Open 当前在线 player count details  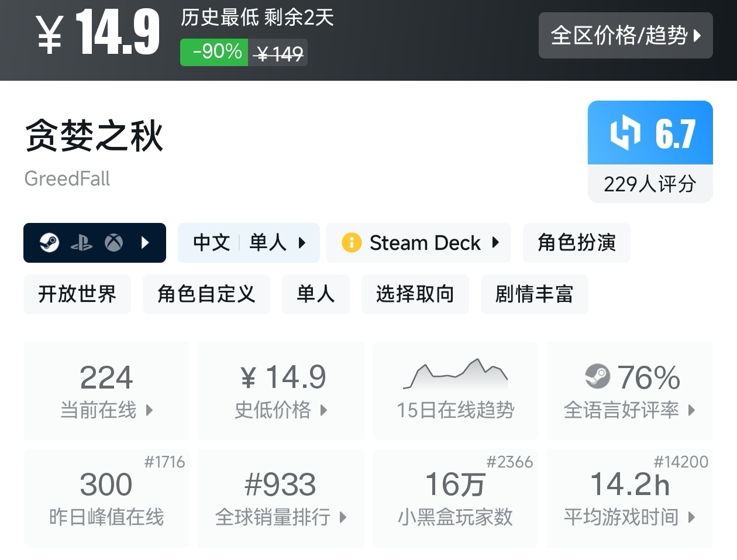(x=106, y=390)
